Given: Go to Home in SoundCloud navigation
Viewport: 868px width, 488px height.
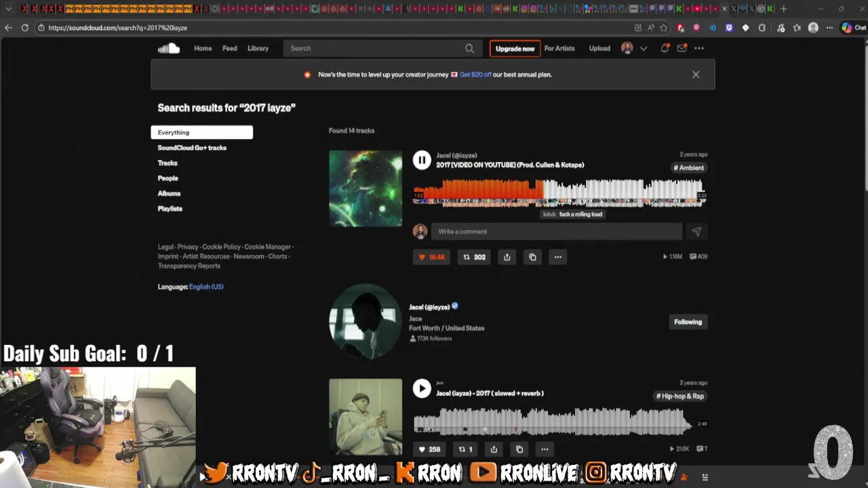Looking at the screenshot, I should click(203, 48).
